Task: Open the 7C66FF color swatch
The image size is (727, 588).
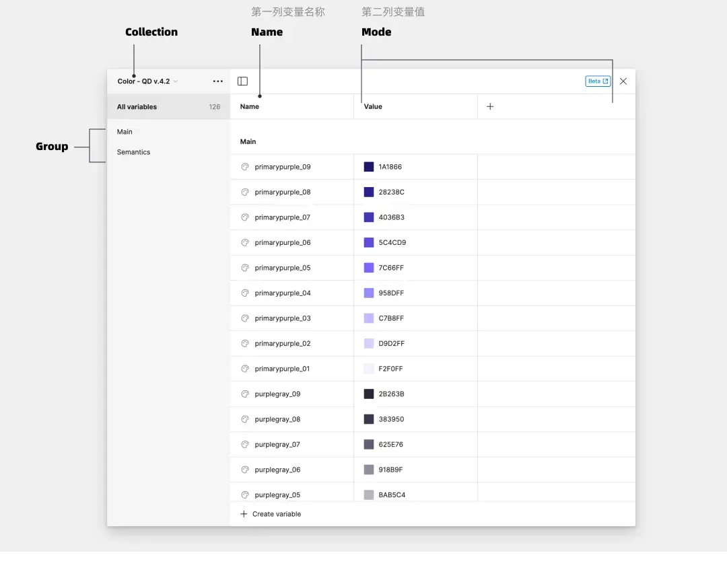Action: point(369,268)
